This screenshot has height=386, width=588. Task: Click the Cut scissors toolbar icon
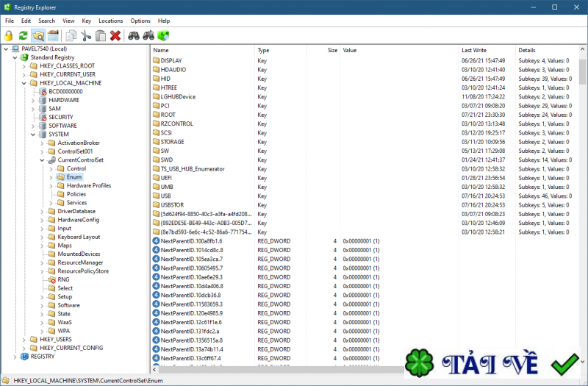(86, 35)
